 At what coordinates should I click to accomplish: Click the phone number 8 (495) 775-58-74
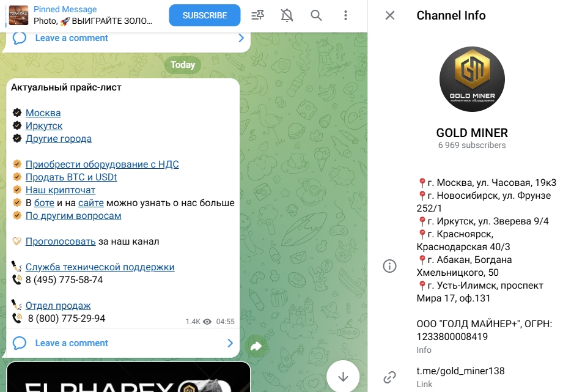coord(64,280)
